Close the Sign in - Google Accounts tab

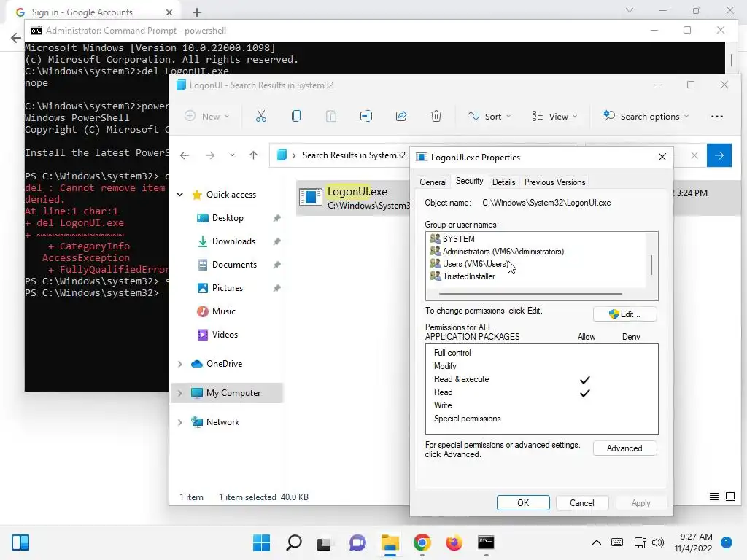(x=169, y=12)
